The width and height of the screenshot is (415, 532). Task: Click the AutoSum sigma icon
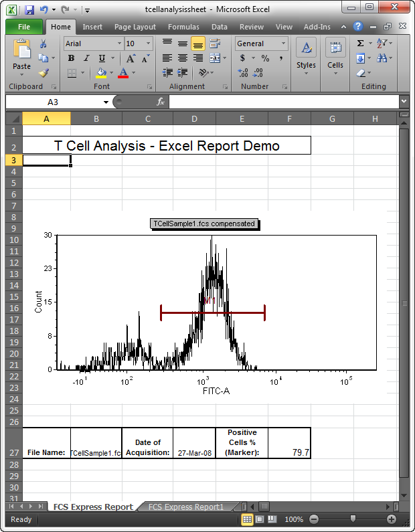[360, 43]
